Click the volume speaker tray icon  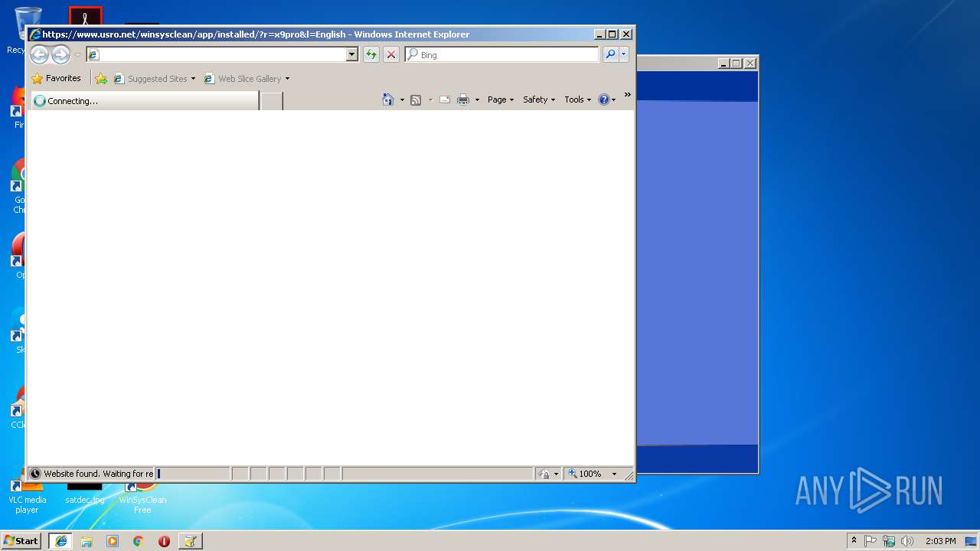(x=907, y=541)
